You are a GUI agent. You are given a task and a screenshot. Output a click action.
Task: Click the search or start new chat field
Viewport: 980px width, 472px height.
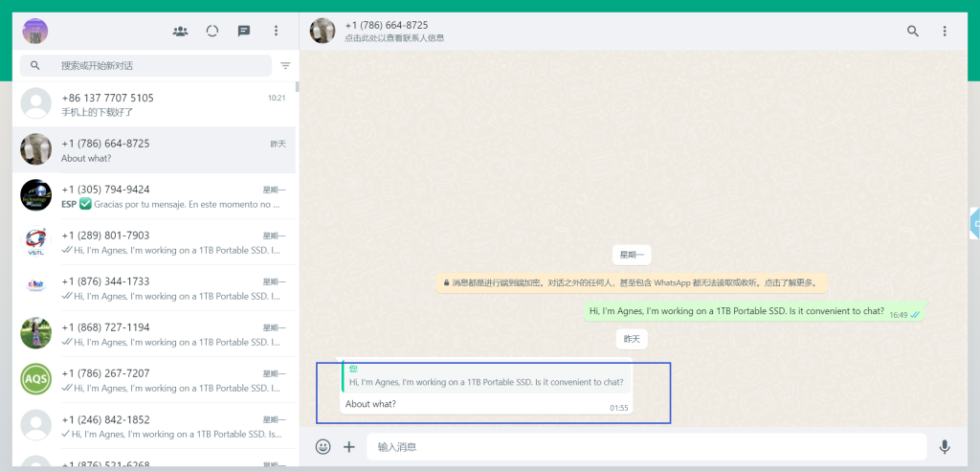point(153,66)
